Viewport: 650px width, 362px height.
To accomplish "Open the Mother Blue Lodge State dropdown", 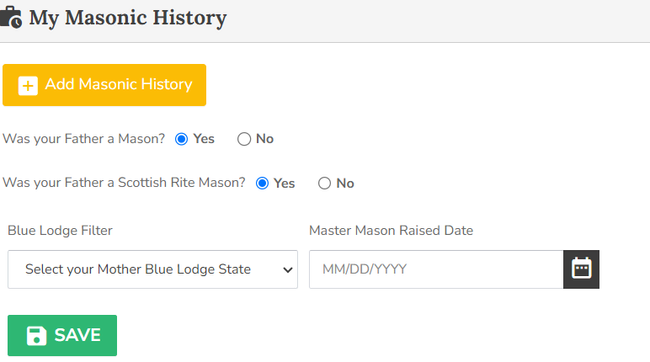I will [153, 269].
